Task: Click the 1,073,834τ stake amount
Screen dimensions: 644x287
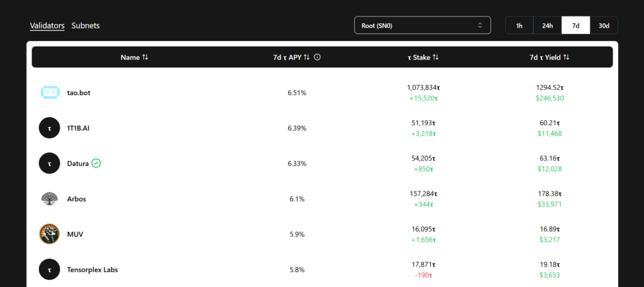Action: coord(423,87)
